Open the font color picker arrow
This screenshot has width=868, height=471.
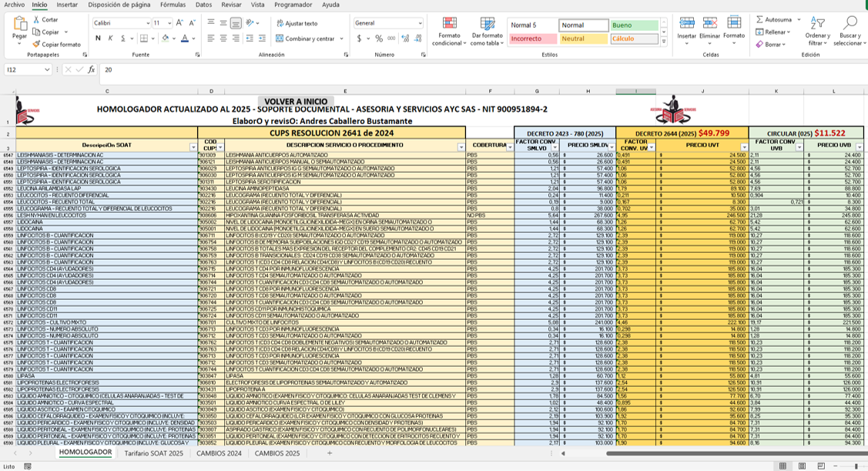[193, 39]
